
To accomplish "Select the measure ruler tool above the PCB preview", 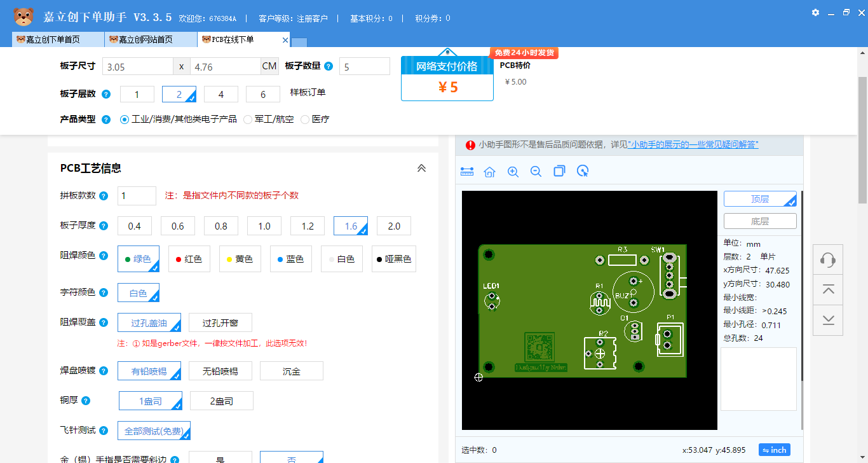I will click(x=467, y=171).
